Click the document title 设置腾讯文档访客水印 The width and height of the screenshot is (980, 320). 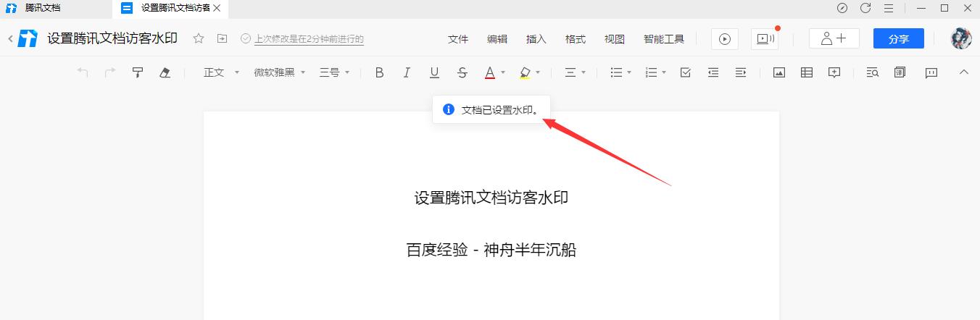[x=112, y=39]
